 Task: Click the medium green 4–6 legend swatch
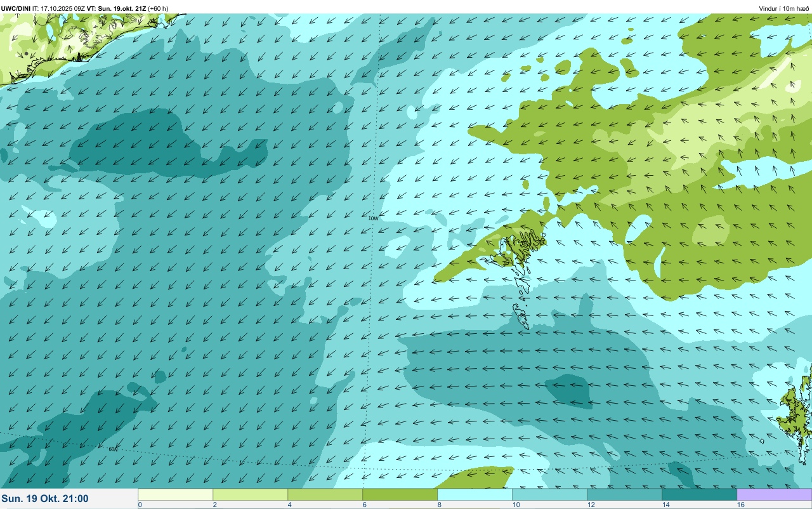click(x=325, y=494)
